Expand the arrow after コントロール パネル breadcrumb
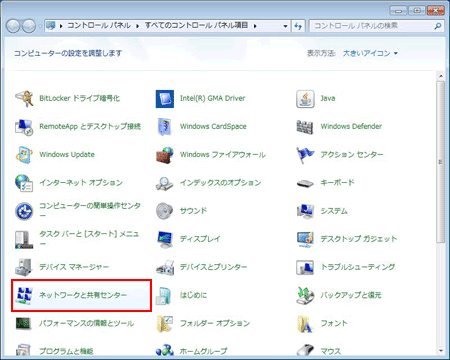This screenshot has width=450, height=360. click(138, 26)
